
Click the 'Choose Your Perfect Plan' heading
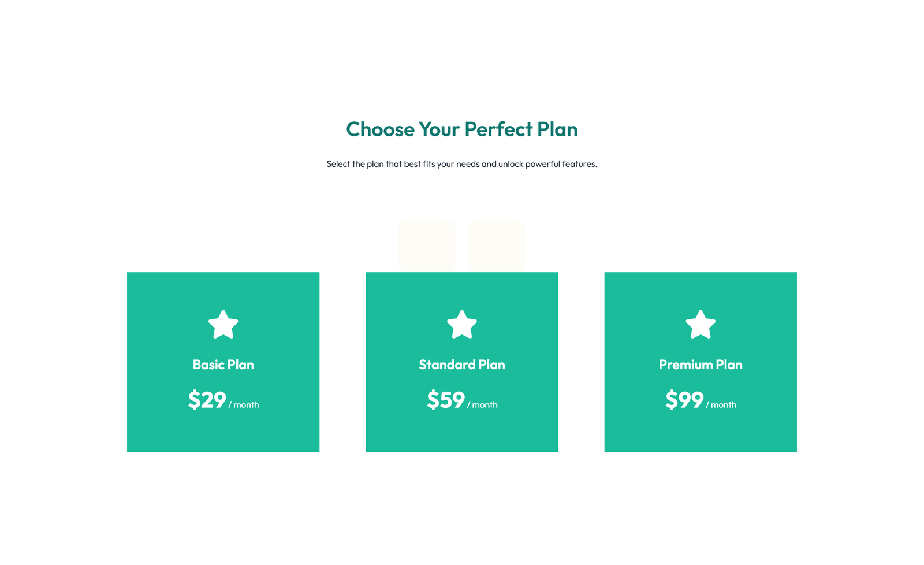coord(462,129)
